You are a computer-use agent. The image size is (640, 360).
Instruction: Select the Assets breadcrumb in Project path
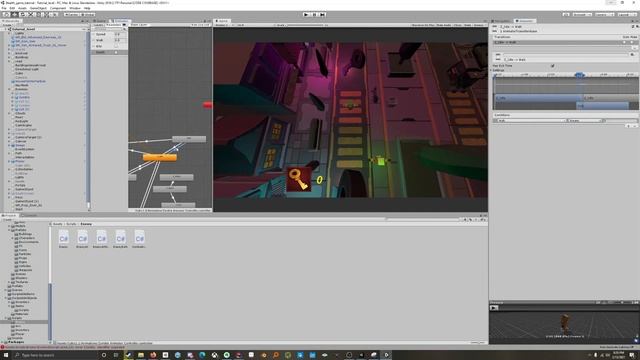pos(58,224)
